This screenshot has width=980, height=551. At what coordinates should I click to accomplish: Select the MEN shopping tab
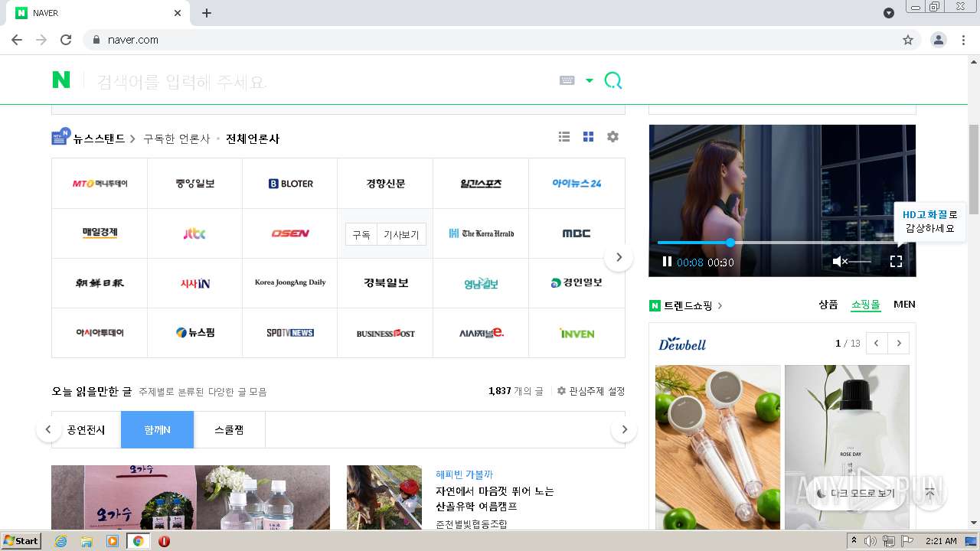pyautogui.click(x=904, y=305)
